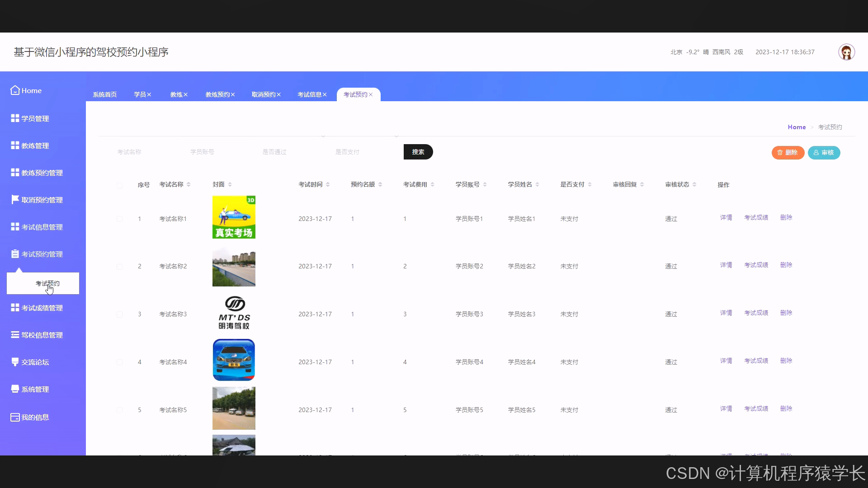Click the orange 删除 button
868x488 pixels.
(788, 153)
